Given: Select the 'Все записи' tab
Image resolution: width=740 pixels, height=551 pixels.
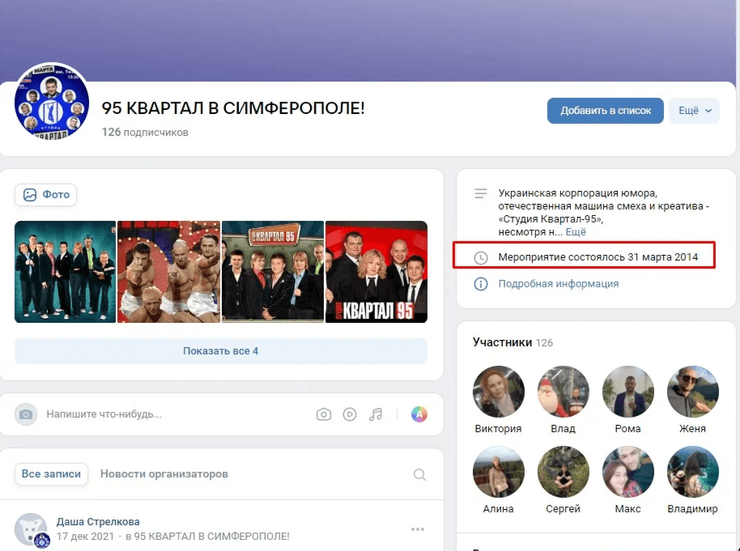Looking at the screenshot, I should [51, 474].
